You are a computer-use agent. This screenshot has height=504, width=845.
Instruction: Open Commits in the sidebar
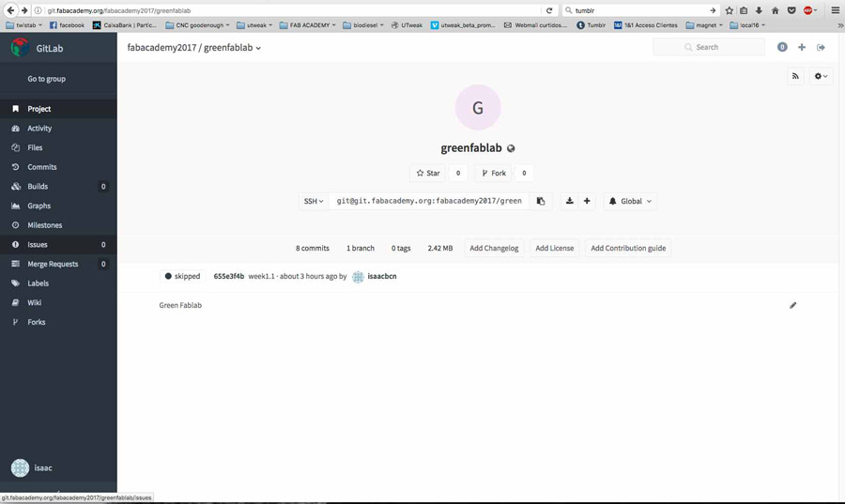coord(41,167)
